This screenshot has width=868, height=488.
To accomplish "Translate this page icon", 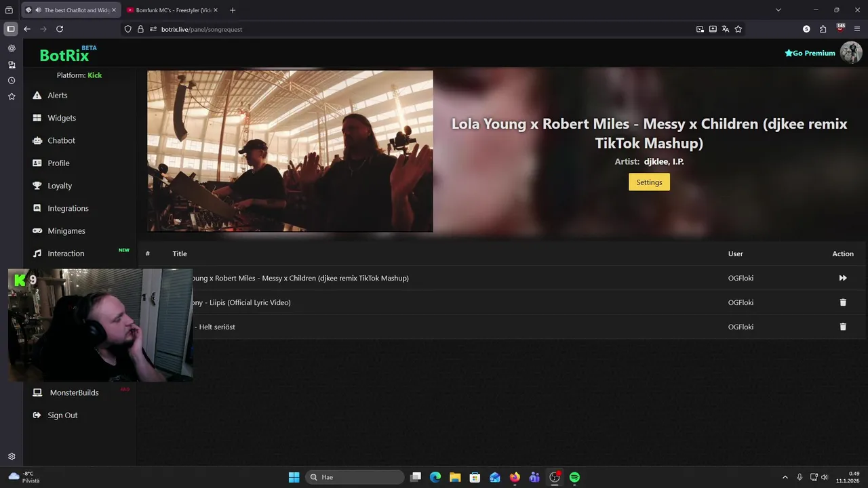I will tap(726, 29).
